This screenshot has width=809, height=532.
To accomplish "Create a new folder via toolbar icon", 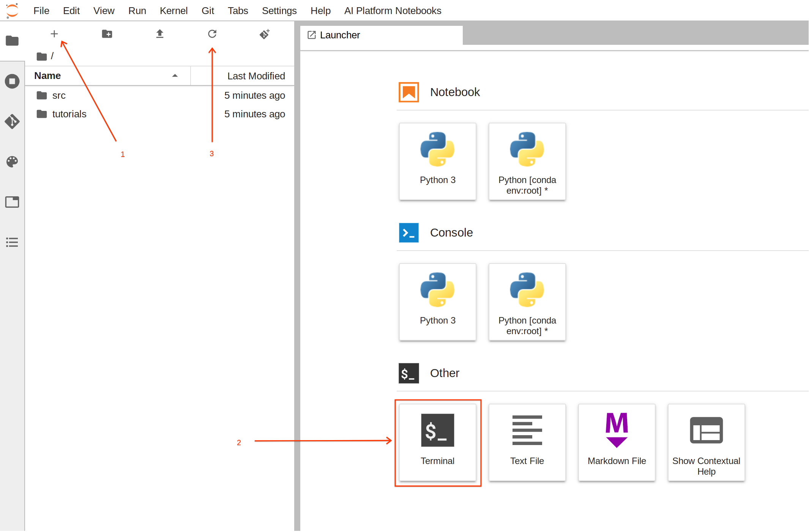I will point(107,34).
